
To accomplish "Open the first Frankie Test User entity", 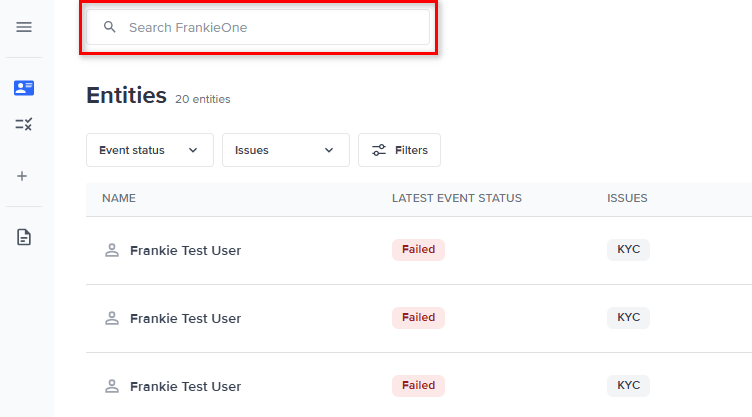I will pos(185,250).
